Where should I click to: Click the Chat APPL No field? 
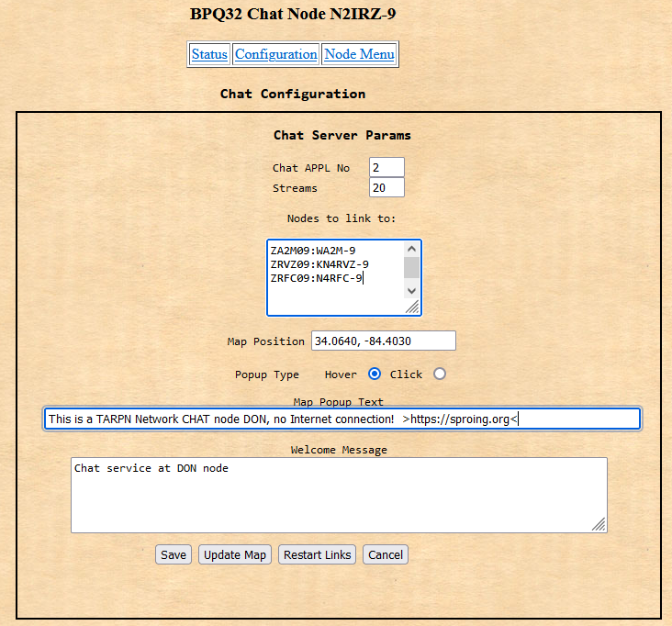[x=386, y=168]
